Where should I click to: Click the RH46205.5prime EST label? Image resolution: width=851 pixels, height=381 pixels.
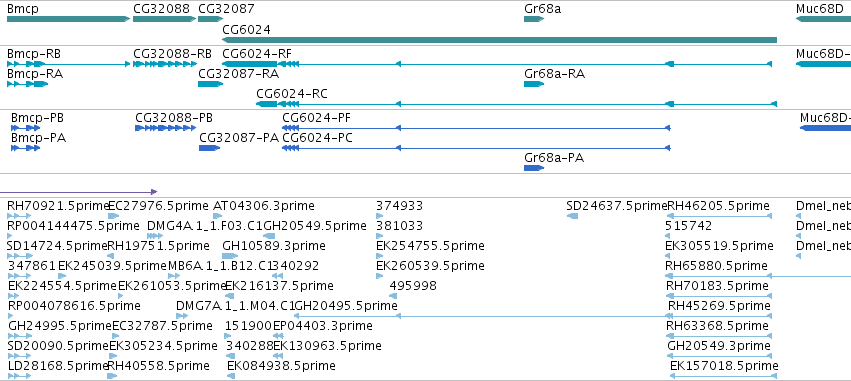[719, 206]
